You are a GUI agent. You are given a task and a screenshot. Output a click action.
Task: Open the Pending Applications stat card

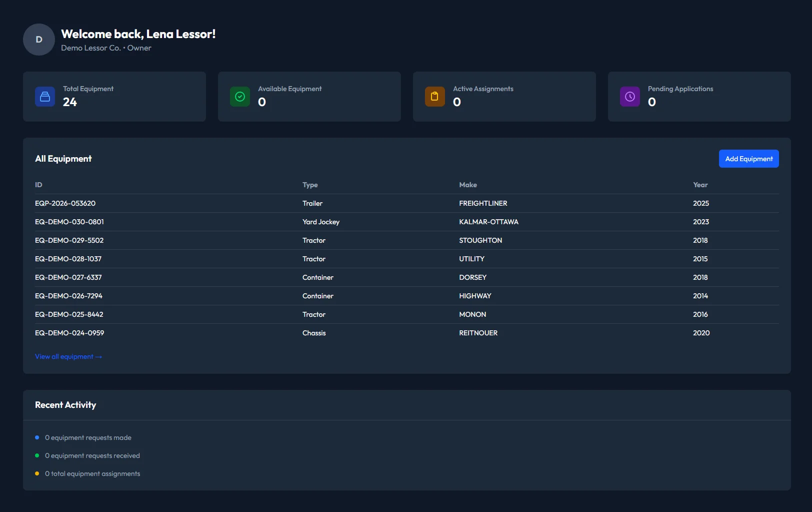(699, 97)
